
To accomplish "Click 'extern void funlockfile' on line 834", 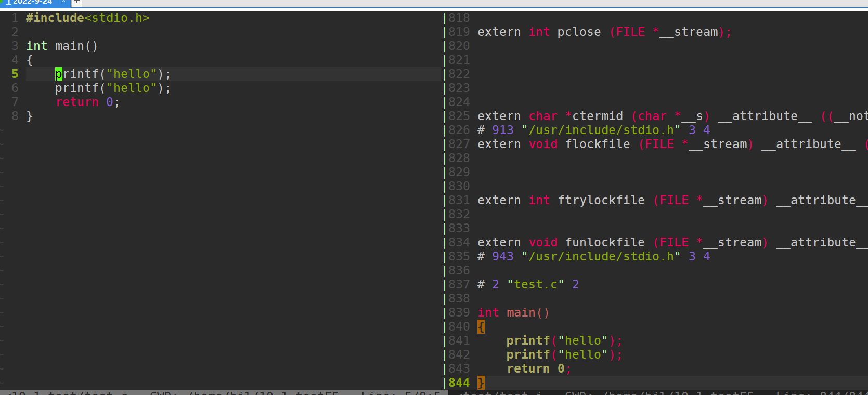I will pos(561,242).
